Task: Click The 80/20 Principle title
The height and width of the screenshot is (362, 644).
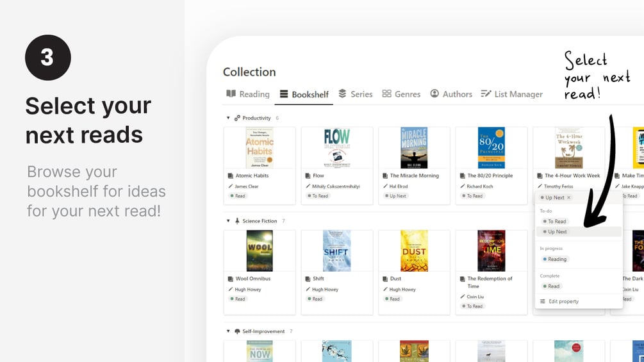Action: click(x=490, y=176)
